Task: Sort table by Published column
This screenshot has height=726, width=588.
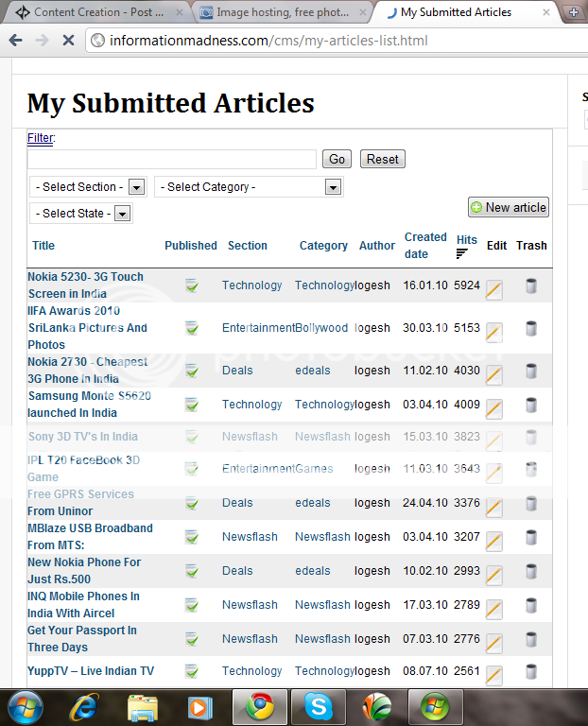Action: (x=191, y=246)
